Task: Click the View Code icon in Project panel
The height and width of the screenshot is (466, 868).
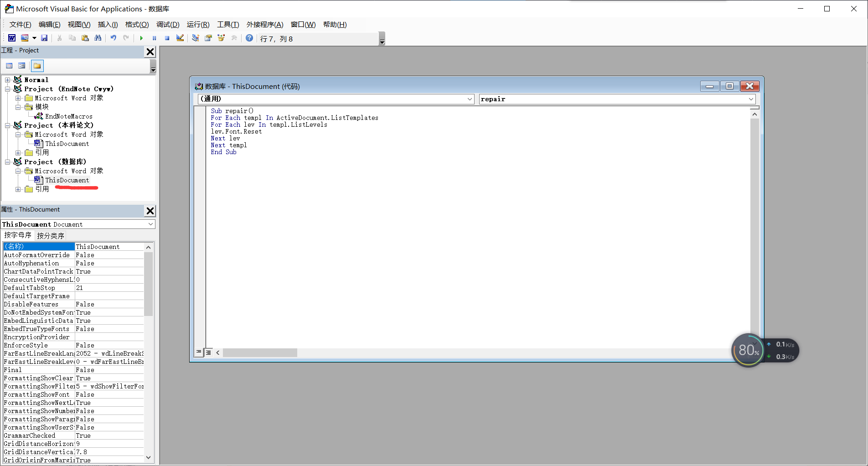Action: click(9, 66)
